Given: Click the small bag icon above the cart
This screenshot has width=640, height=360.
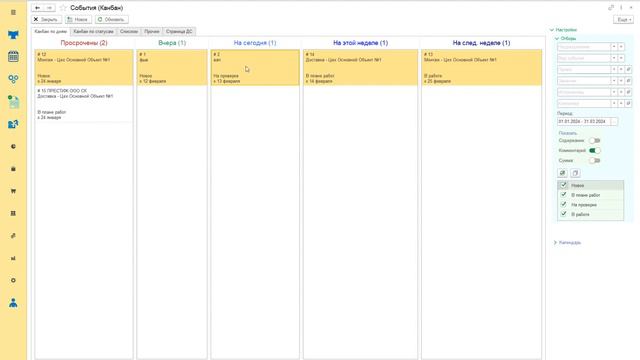Looking at the screenshot, I should (x=13, y=169).
